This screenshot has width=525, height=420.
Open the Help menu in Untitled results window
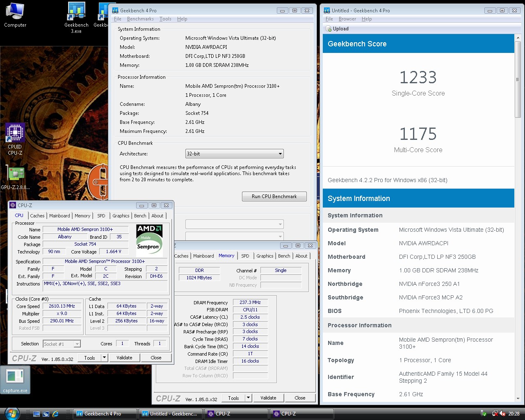pyautogui.click(x=367, y=19)
